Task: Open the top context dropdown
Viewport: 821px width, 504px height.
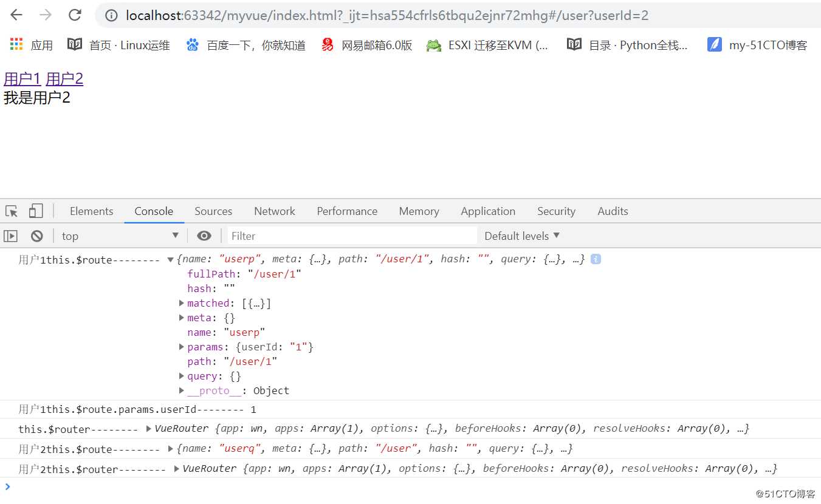Action: coord(120,236)
